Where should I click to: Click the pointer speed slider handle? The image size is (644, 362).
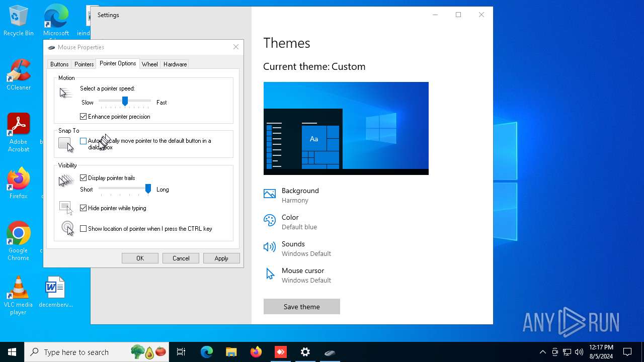tap(125, 102)
